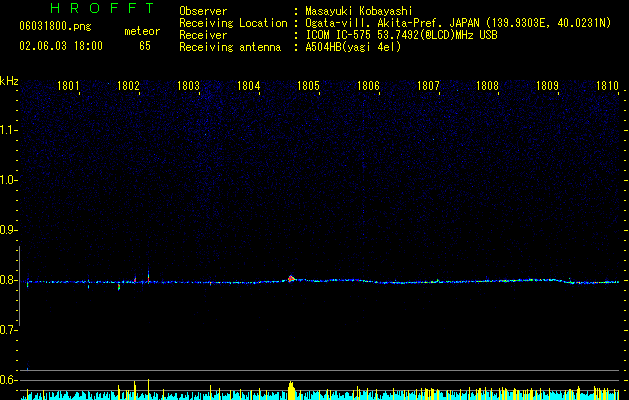Click the 0.6 kHz axis label

coord(7,380)
